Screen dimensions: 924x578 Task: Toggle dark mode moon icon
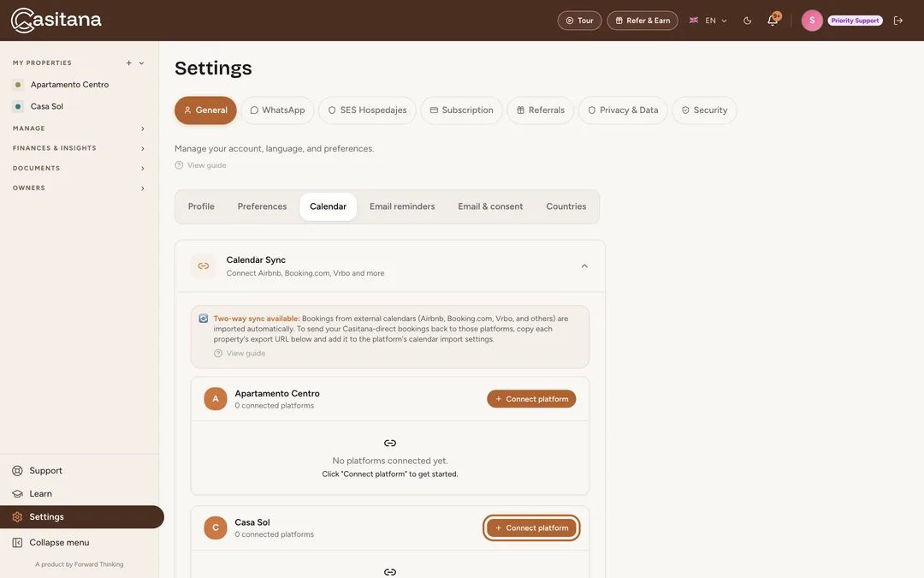(747, 21)
